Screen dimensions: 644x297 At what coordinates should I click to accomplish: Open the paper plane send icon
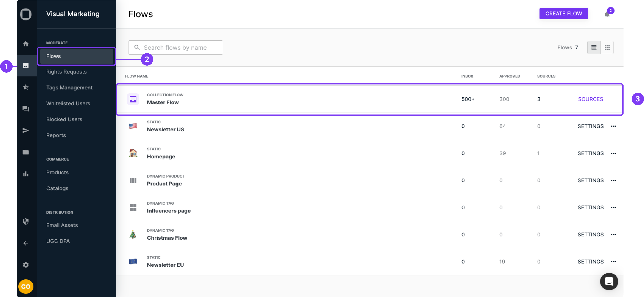(x=25, y=130)
